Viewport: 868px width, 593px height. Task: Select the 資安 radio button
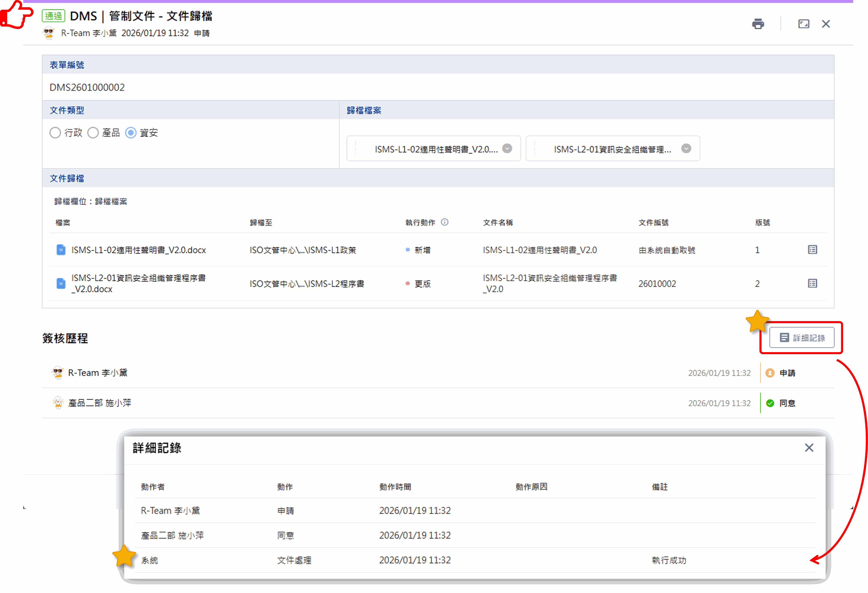pyautogui.click(x=131, y=133)
